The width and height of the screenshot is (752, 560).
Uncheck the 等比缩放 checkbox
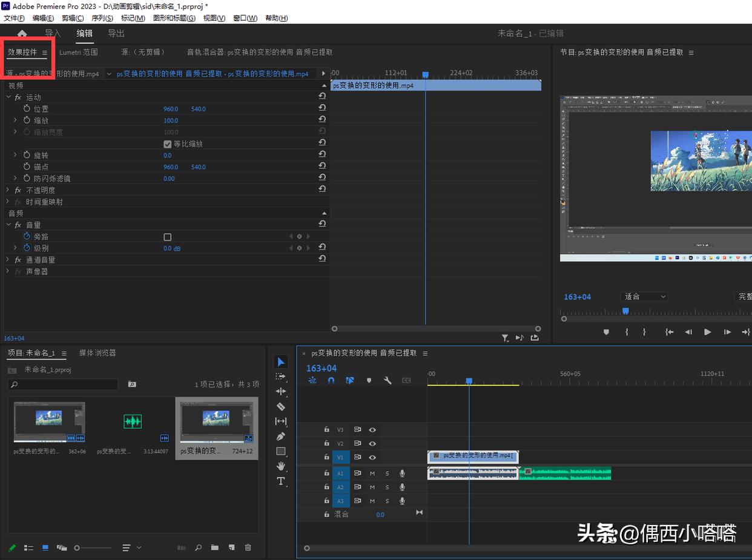tap(168, 143)
